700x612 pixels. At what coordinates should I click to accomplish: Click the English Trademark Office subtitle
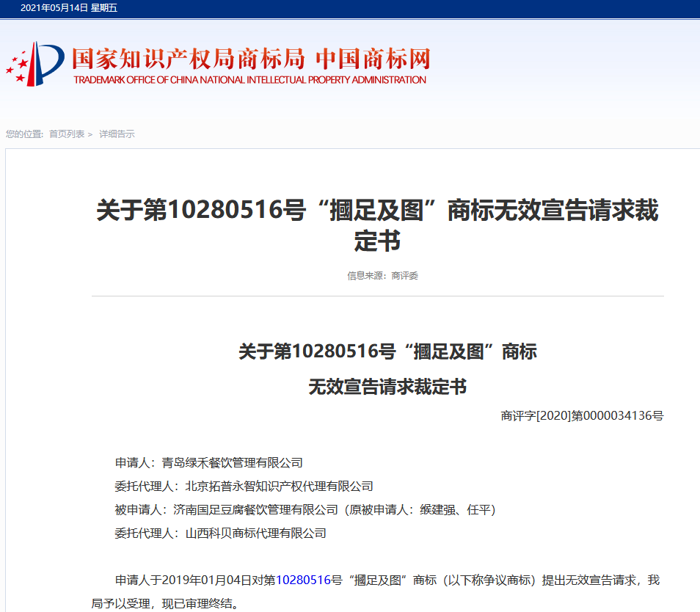[249, 80]
